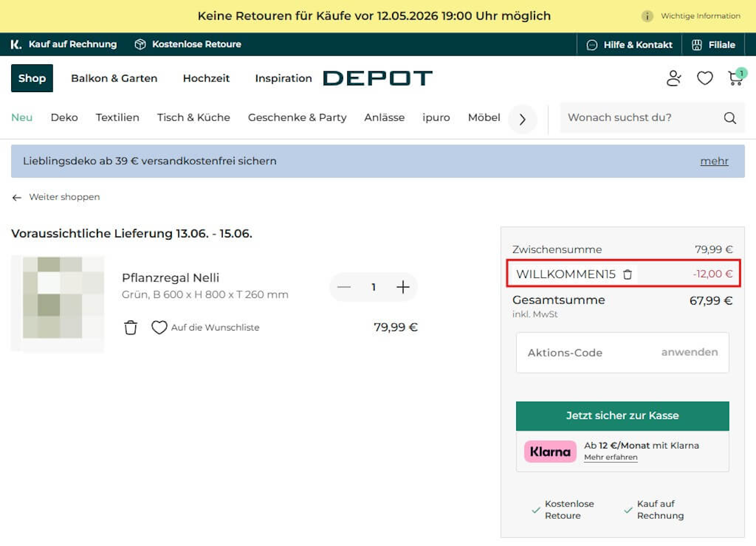The width and height of the screenshot is (756, 546).
Task: Select the Möbel category
Action: [x=484, y=117]
